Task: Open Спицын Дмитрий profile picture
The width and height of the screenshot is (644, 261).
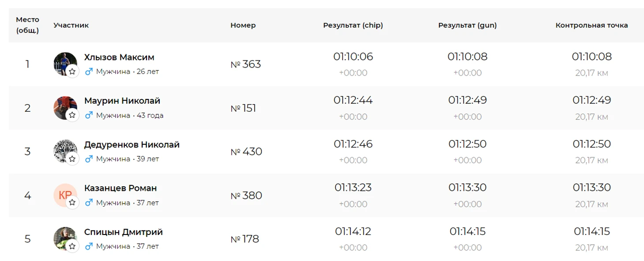Action: [x=62, y=236]
